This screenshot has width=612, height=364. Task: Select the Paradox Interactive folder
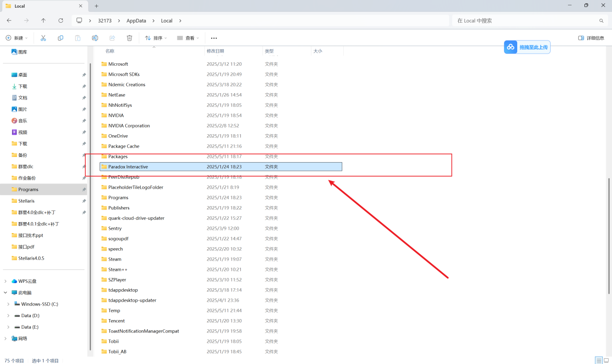(x=220, y=167)
